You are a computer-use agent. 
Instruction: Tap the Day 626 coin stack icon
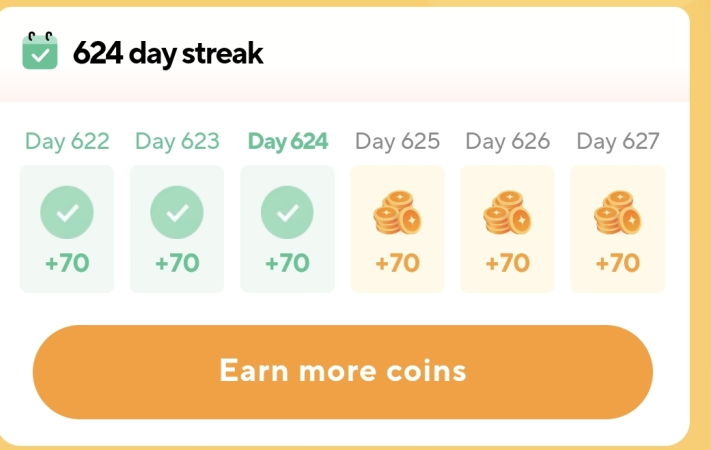click(x=507, y=212)
